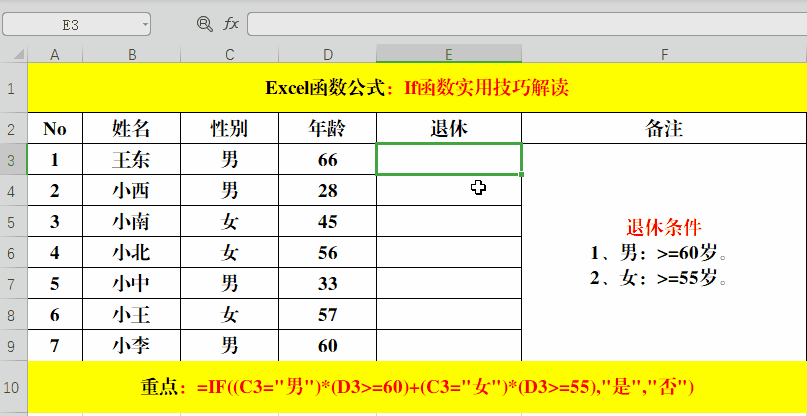Click the '姓名' header cell
Viewport: 807px width, 416px height.
pyautogui.click(x=132, y=128)
